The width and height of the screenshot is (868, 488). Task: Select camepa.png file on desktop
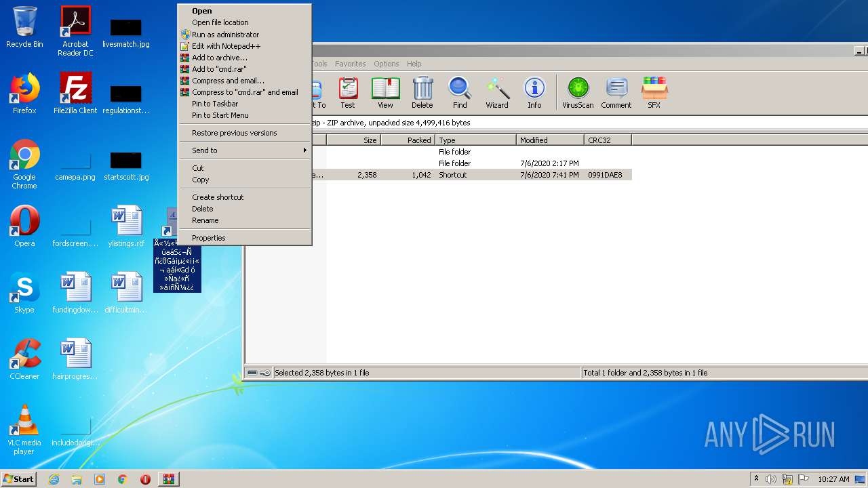point(75,167)
